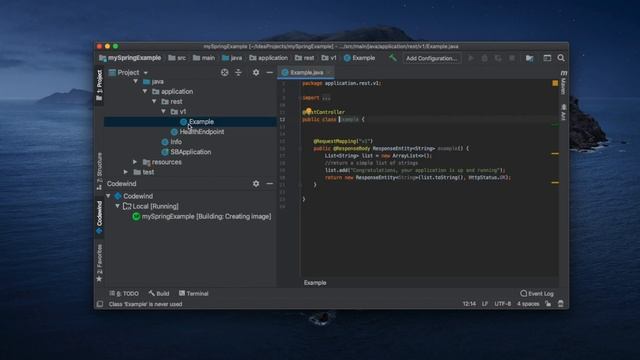Click the green mySpringExample project status icon
The image size is (640, 360).
pos(136,216)
